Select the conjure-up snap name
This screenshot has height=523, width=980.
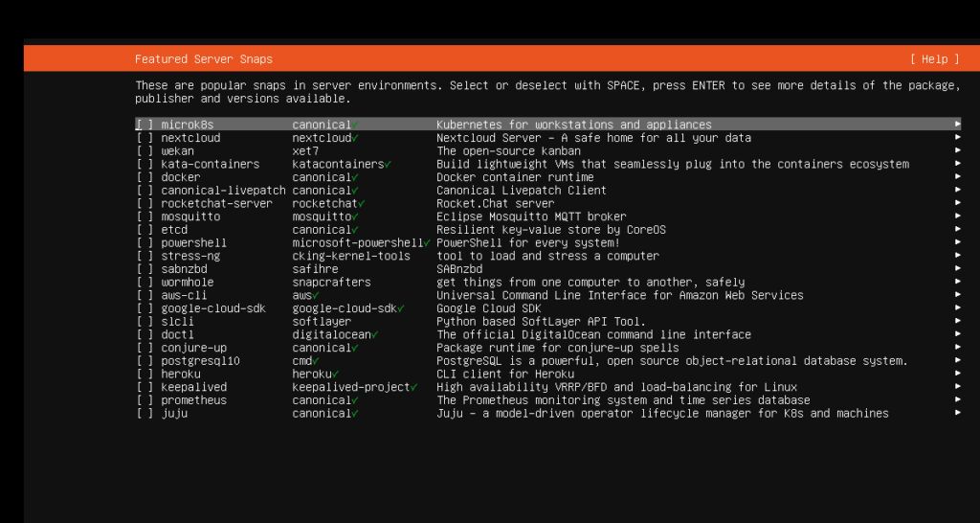193,348
